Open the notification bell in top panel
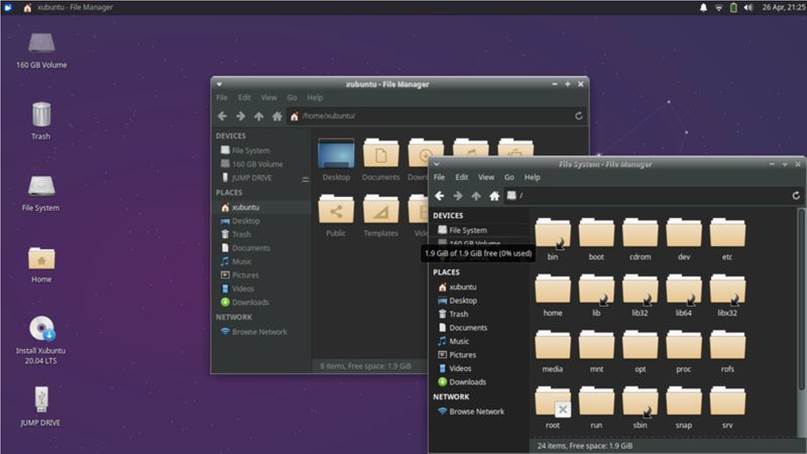This screenshot has width=807, height=454. point(703,7)
